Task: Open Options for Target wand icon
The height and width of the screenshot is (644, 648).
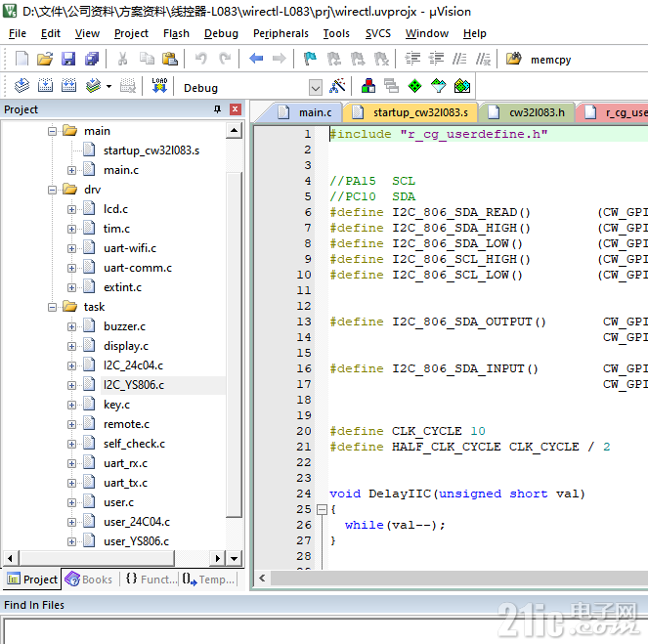Action: pyautogui.click(x=337, y=86)
